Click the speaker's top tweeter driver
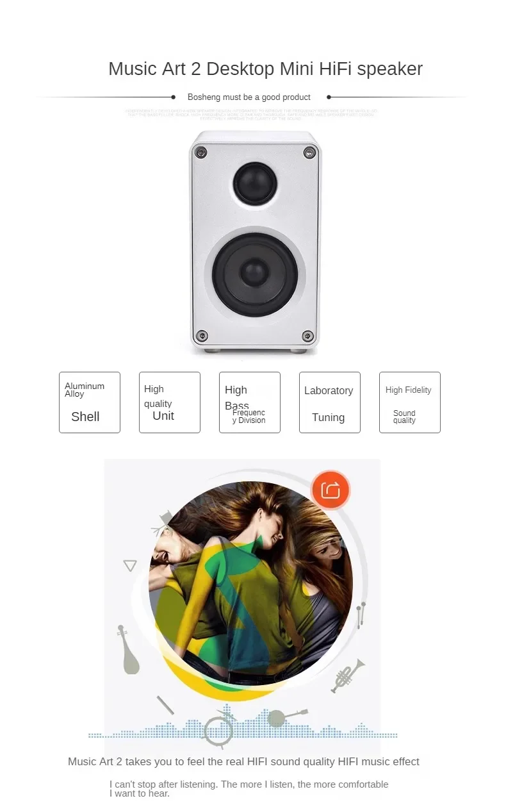This screenshot has width=506, height=812. pyautogui.click(x=255, y=184)
